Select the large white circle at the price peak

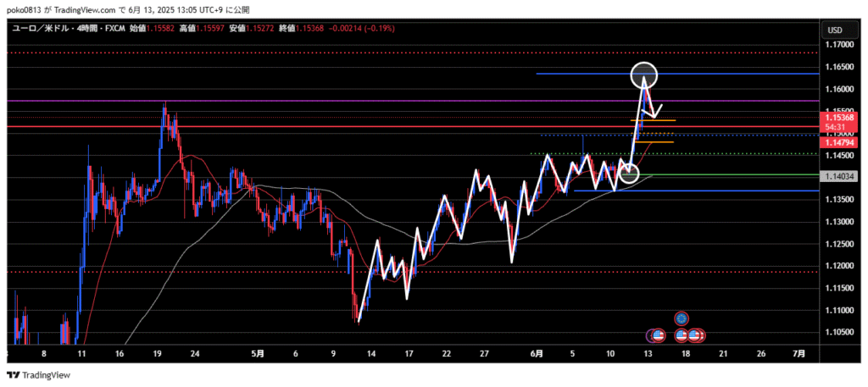click(644, 75)
